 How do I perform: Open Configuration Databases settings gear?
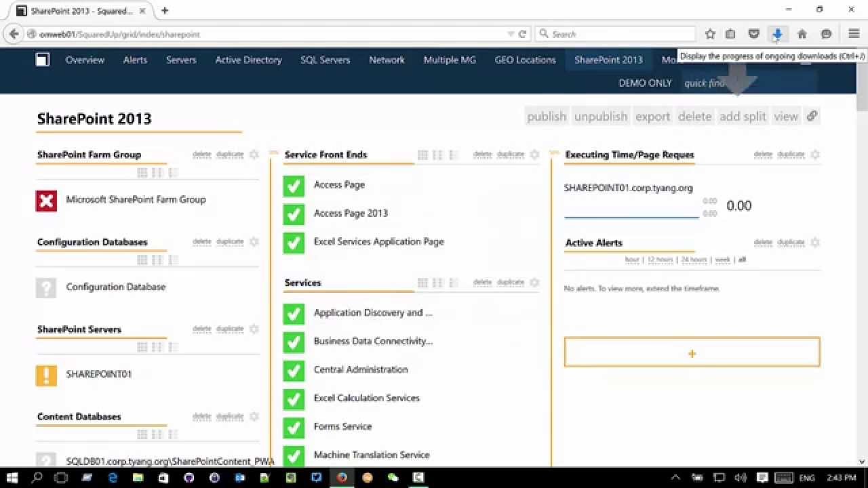click(254, 242)
